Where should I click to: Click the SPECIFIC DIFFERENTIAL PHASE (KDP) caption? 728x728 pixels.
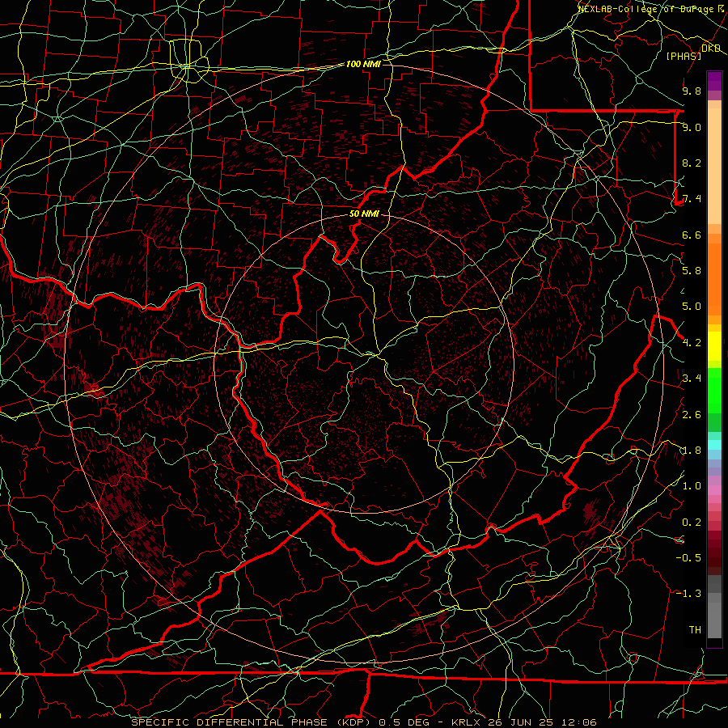tap(252, 722)
